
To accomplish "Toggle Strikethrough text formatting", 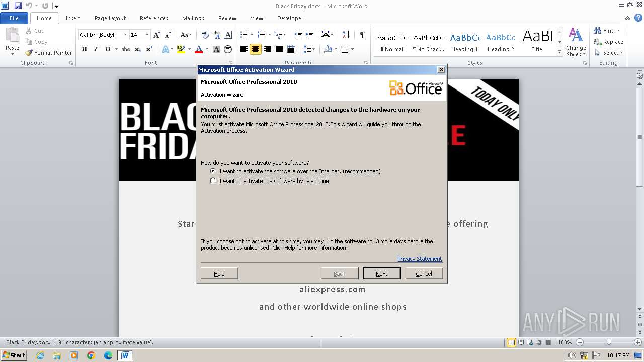I will click(x=126, y=49).
